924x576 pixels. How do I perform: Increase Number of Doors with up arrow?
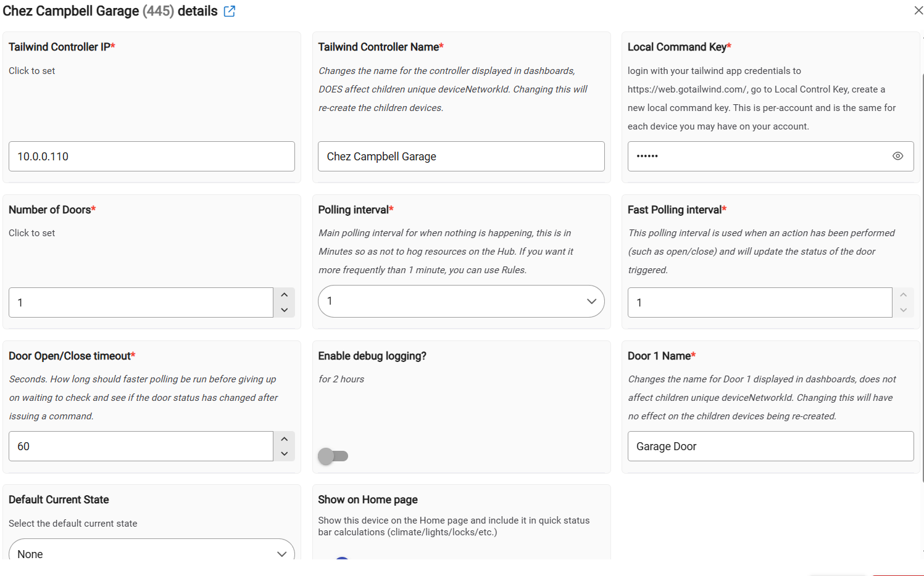click(x=284, y=295)
